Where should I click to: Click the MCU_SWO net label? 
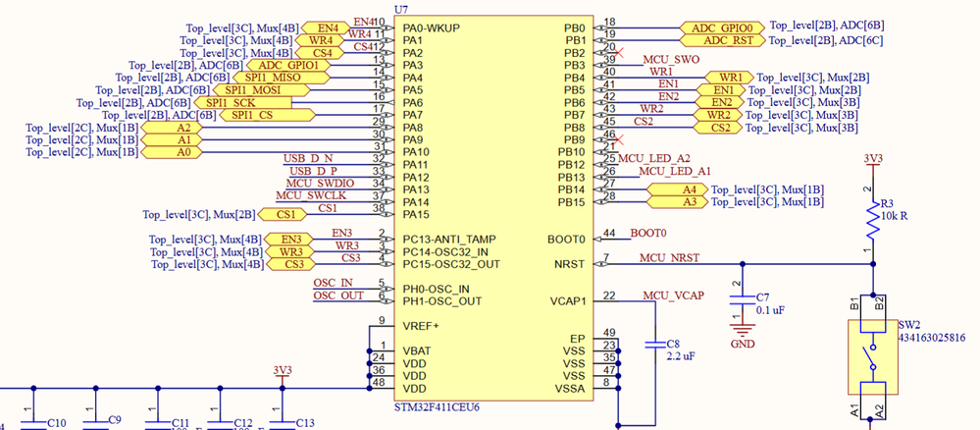(670, 60)
